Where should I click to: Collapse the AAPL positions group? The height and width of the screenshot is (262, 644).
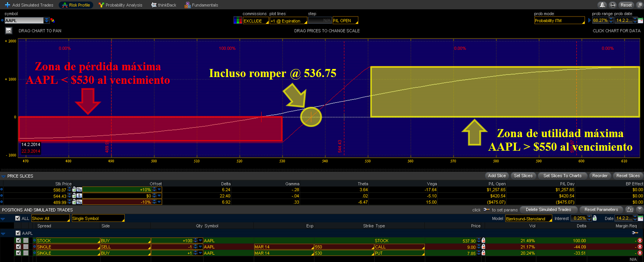point(4,233)
